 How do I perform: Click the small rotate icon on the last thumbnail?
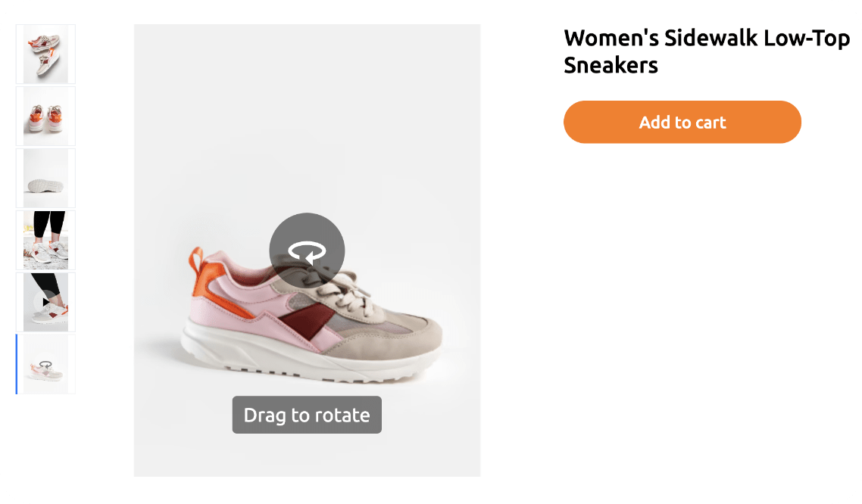coord(46,365)
